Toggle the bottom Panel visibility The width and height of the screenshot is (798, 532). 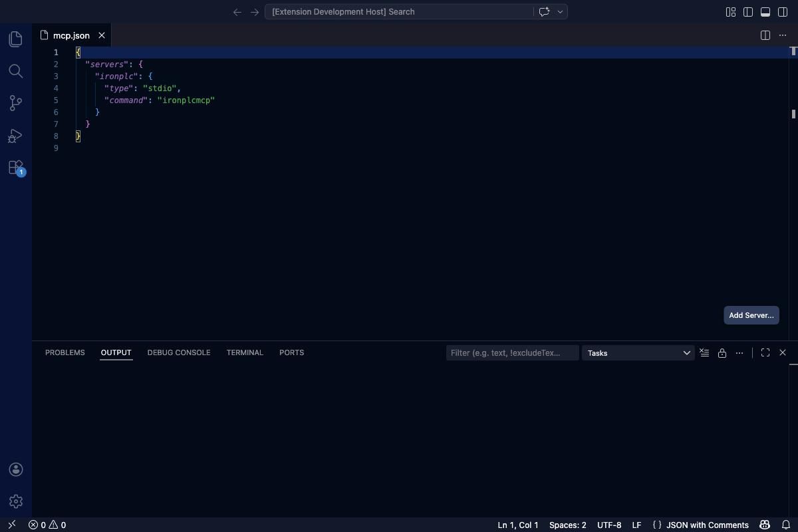pos(765,12)
